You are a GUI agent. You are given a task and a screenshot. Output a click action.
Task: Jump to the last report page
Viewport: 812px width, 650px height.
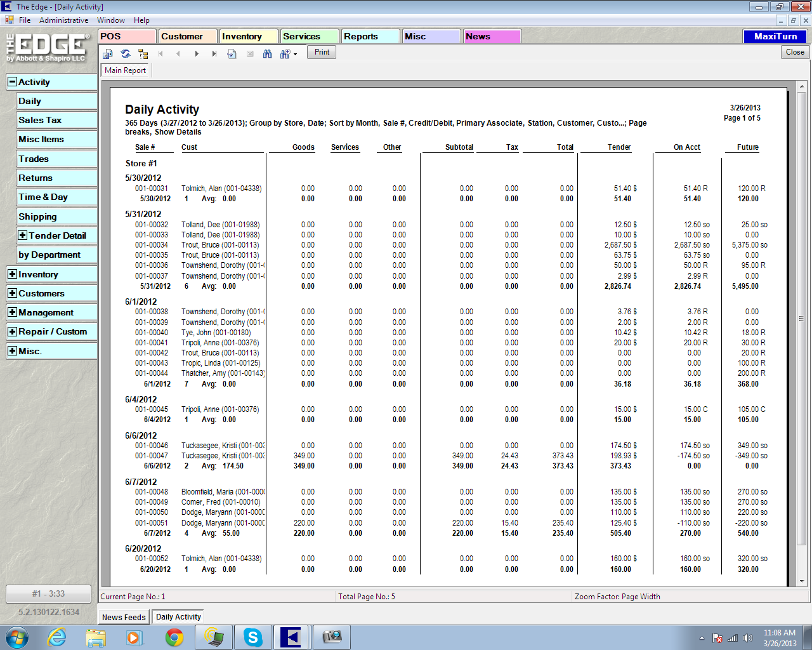[214, 54]
